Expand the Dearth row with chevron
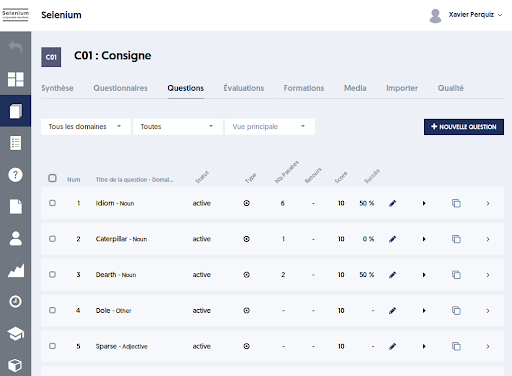512x376 pixels. click(488, 275)
